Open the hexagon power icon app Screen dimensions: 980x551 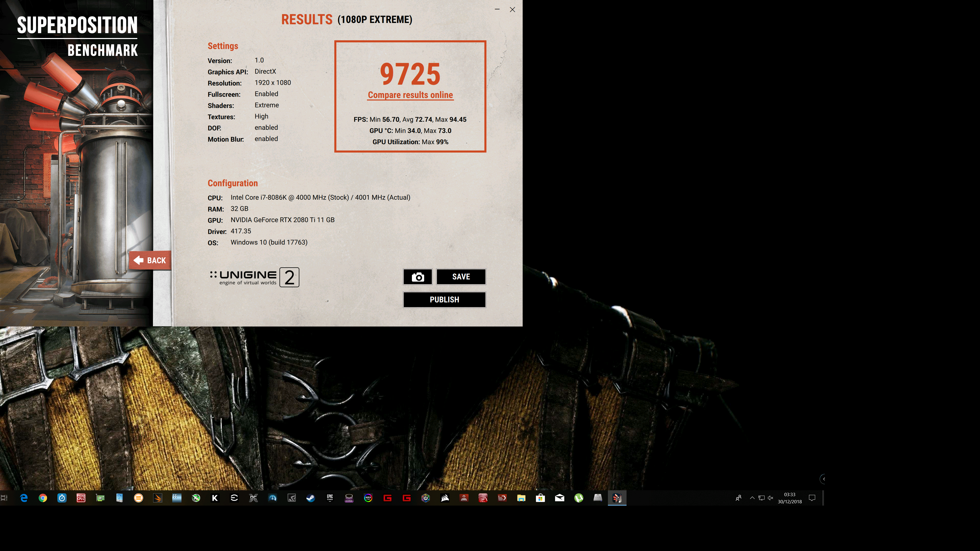[x=425, y=498]
